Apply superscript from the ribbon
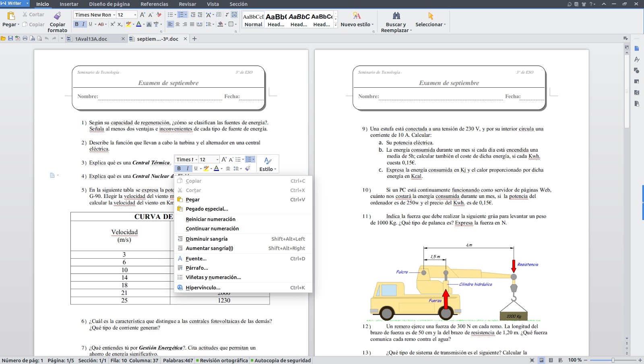Viewport: 644px width, 364px height. point(113,24)
